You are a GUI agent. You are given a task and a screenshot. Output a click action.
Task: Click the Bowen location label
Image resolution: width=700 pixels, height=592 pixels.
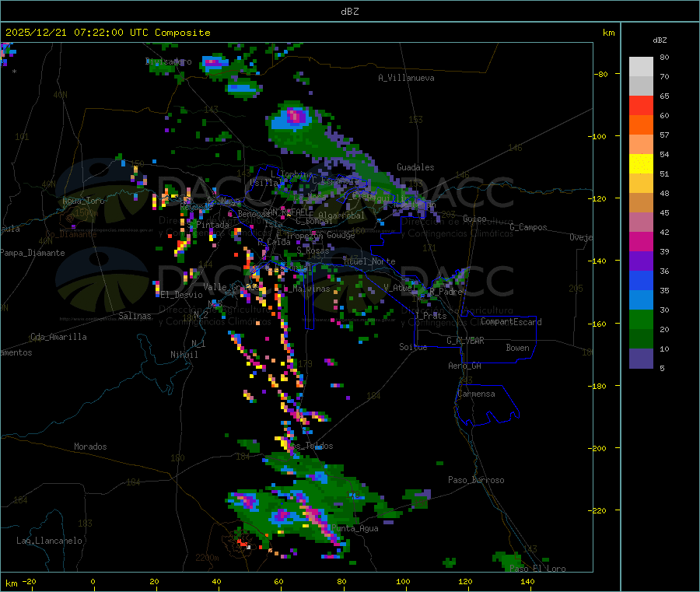pos(518,348)
